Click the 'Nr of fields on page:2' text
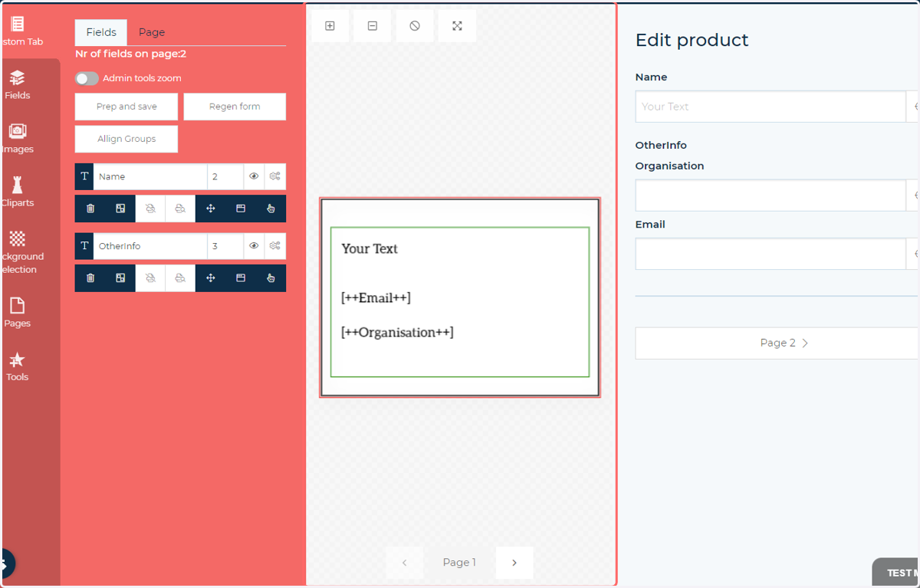The width and height of the screenshot is (920, 588). point(131,54)
